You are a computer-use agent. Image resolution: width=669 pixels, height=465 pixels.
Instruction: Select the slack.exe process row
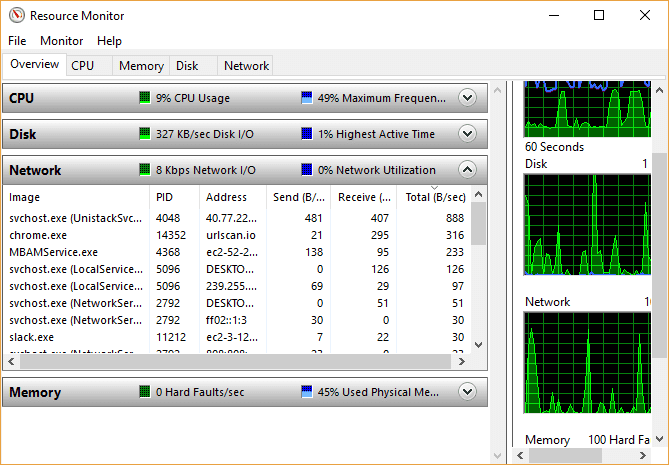point(75,337)
